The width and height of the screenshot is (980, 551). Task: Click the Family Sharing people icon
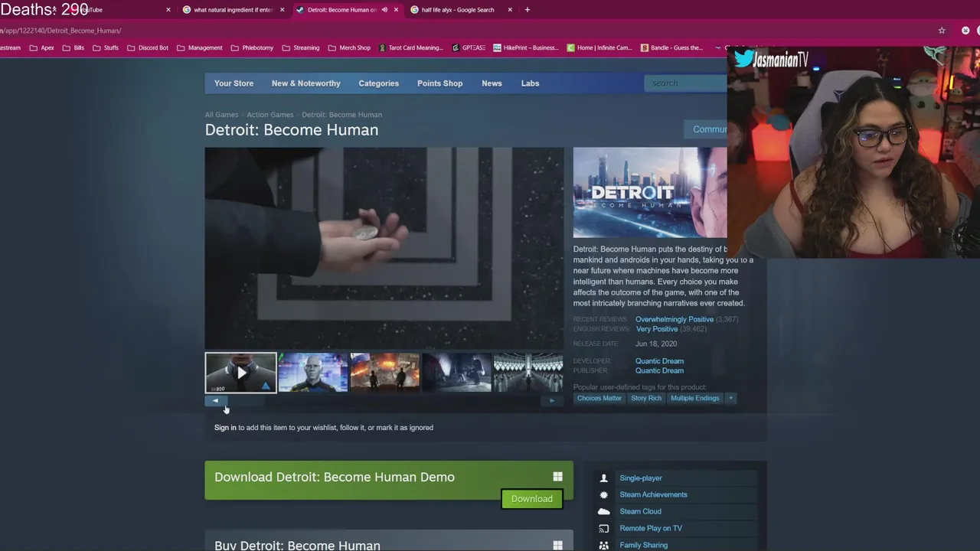[x=603, y=546]
